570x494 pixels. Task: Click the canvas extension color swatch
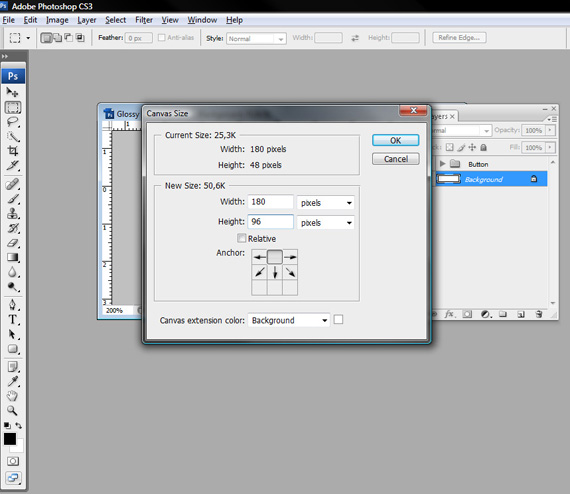[x=338, y=320]
